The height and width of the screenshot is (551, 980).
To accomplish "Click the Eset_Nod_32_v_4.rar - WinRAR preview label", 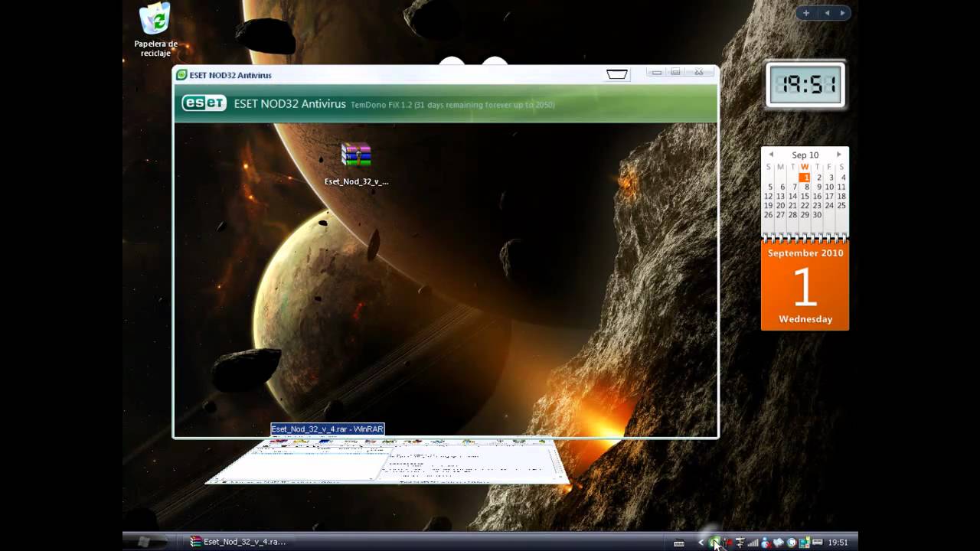I will tap(328, 429).
